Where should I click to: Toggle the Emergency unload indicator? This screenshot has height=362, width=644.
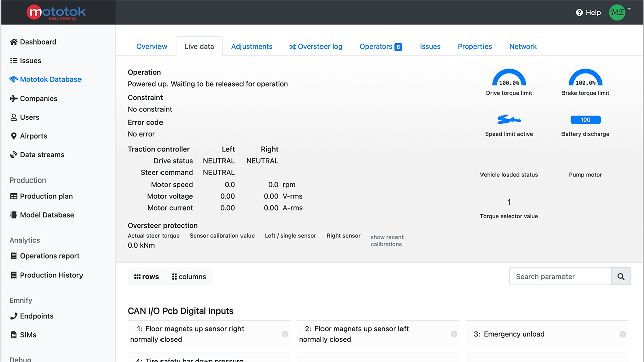coord(623,334)
